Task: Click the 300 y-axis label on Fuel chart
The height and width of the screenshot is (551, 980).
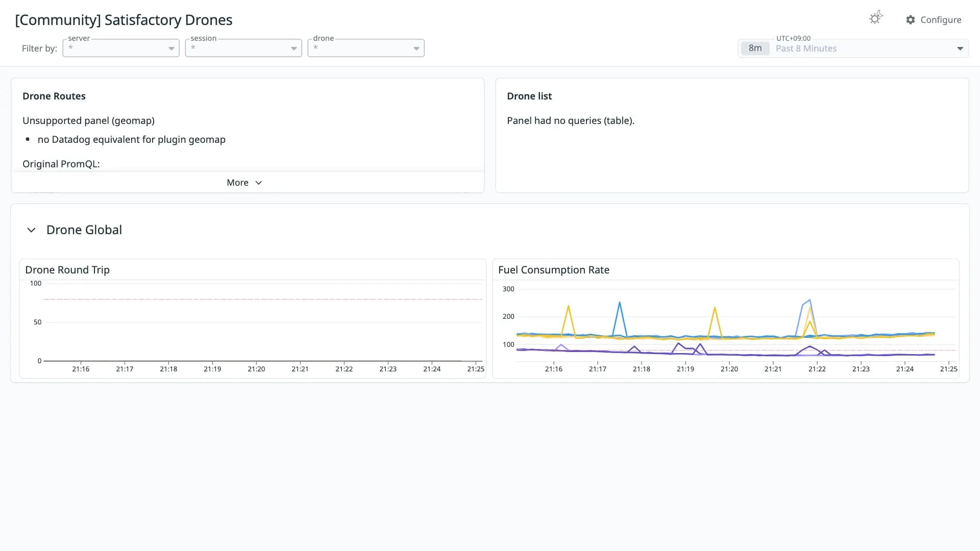Action: (508, 289)
